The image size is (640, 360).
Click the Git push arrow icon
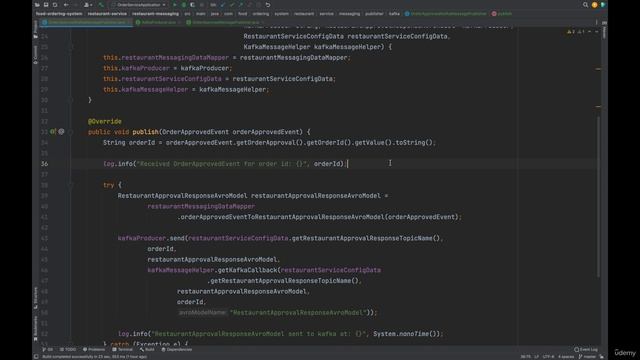pos(240,5)
